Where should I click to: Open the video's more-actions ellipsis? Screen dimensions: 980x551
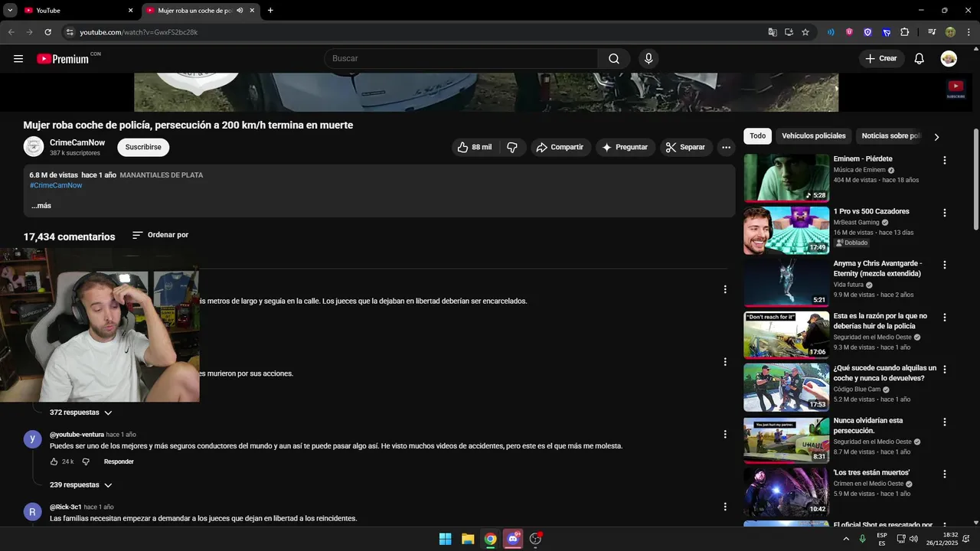726,147
